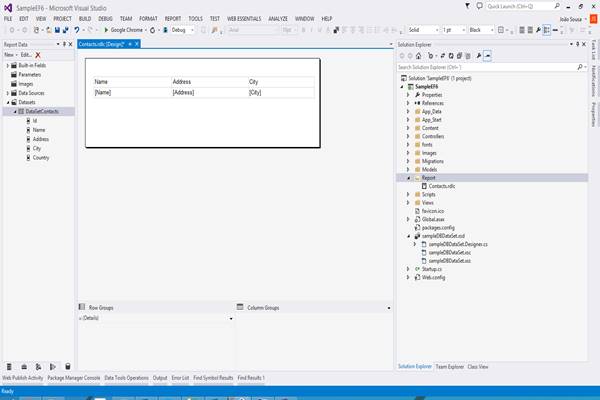Click the Save All toolbar icon
Viewport: 600px width, 400px height.
tap(65, 30)
